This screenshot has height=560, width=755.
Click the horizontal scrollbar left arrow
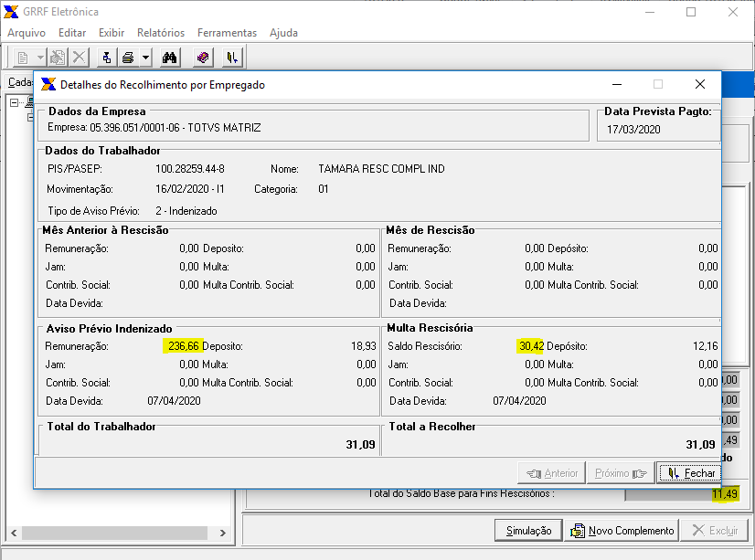pyautogui.click(x=14, y=533)
